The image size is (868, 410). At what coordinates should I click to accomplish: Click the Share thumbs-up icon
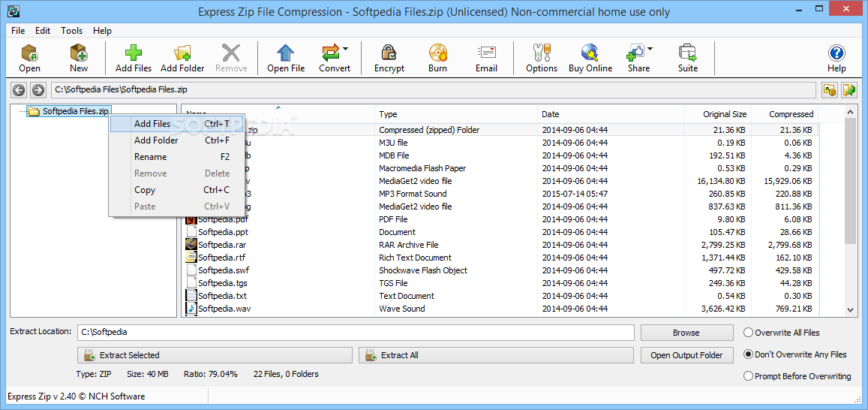tap(635, 53)
